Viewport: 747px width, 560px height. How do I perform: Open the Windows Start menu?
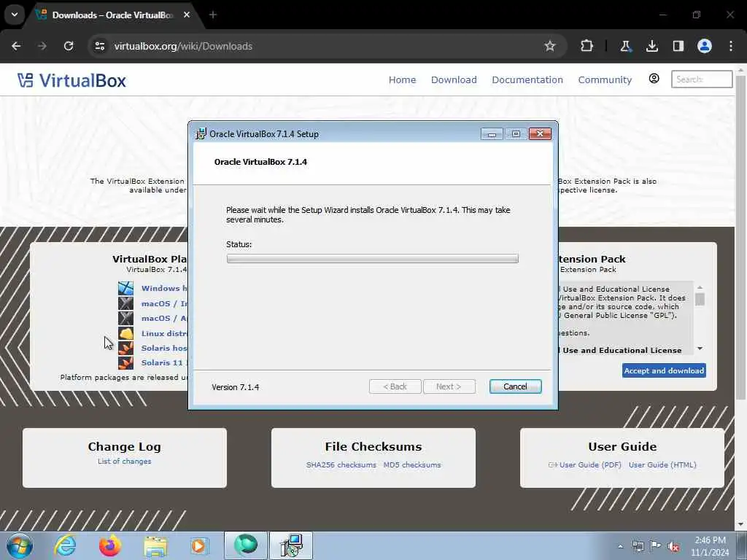pos(20,545)
